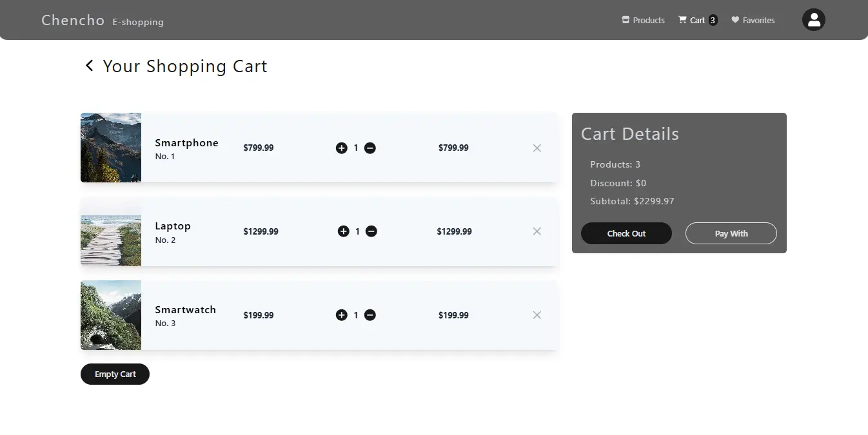Open the cart icon in navbar
The image size is (868, 435).
pyautogui.click(x=682, y=20)
